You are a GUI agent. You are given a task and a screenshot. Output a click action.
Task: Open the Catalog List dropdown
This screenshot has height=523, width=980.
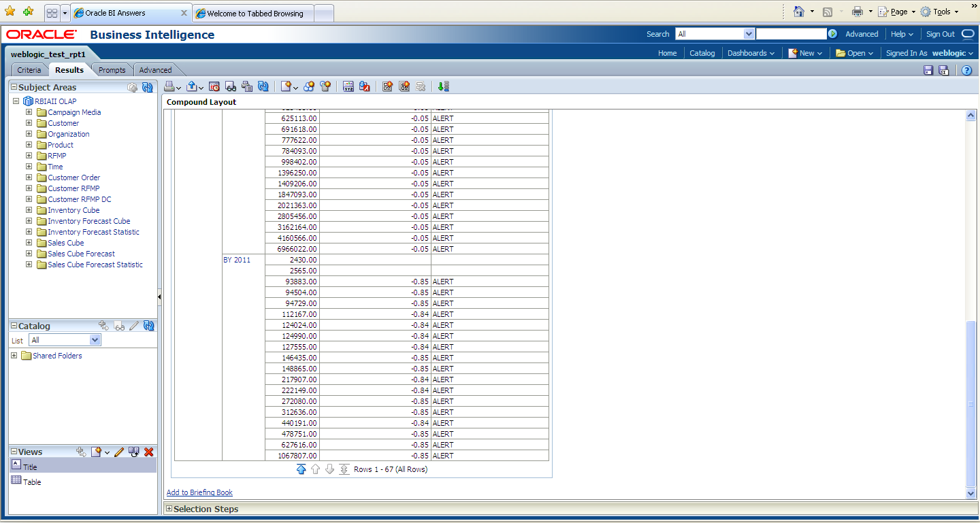pos(95,340)
